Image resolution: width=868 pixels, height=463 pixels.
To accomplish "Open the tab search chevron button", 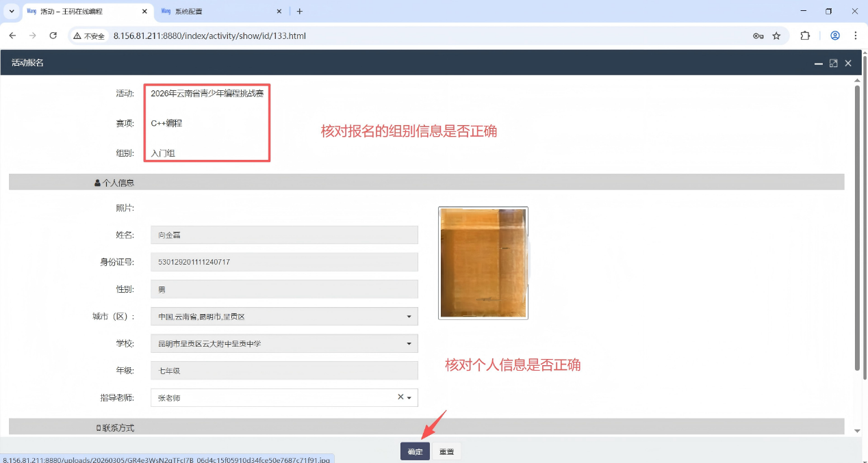I will coord(11,11).
